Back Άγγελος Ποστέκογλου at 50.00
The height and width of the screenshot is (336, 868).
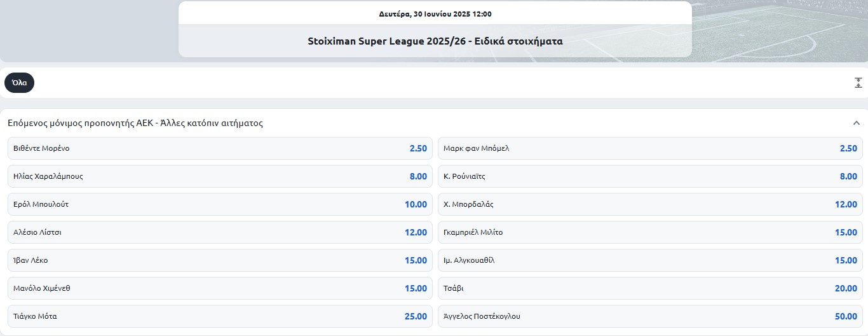650,316
